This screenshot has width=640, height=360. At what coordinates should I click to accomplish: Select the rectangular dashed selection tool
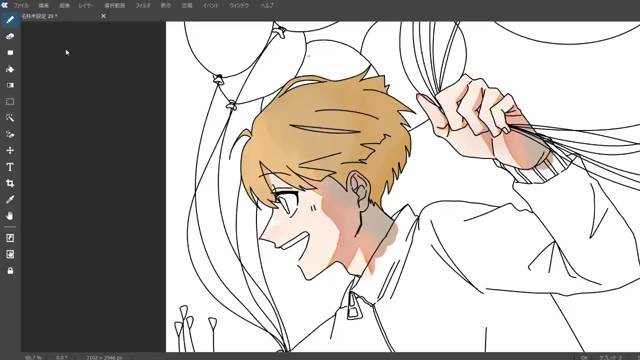(x=10, y=102)
